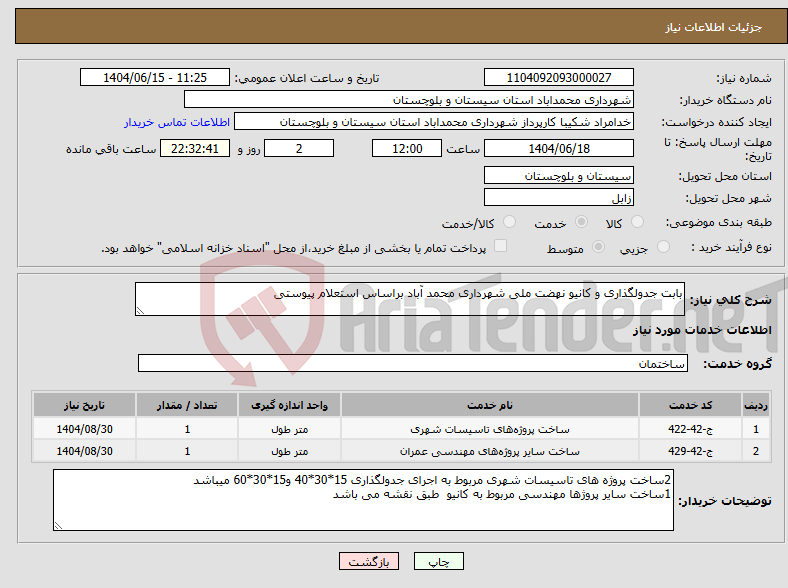The width and height of the screenshot is (788, 588).
Task: Click متر طول unit in row 2
Action: pyautogui.click(x=289, y=451)
